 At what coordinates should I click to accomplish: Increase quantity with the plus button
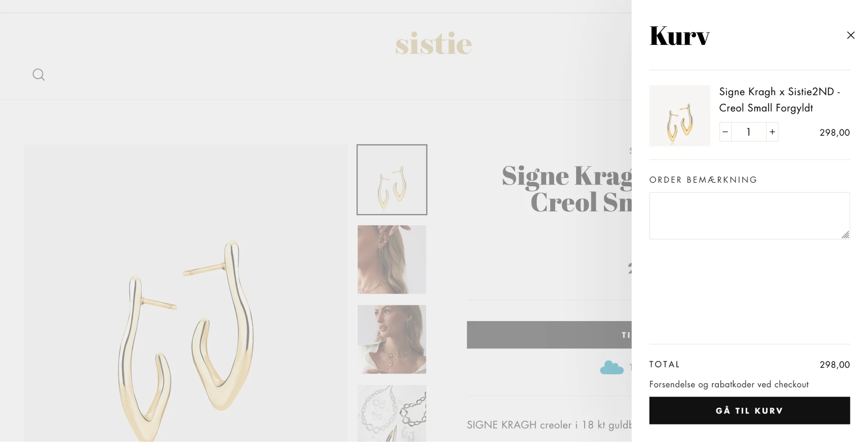point(772,132)
